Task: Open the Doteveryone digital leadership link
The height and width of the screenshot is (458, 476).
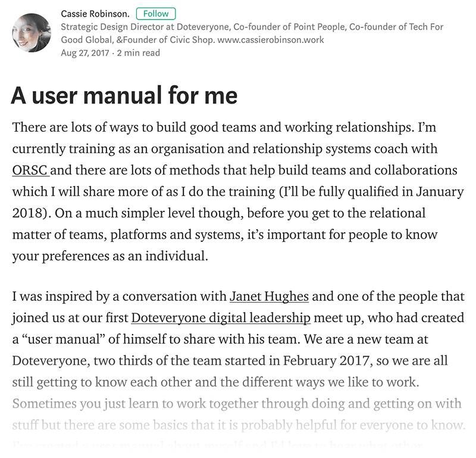Action: tap(221, 318)
